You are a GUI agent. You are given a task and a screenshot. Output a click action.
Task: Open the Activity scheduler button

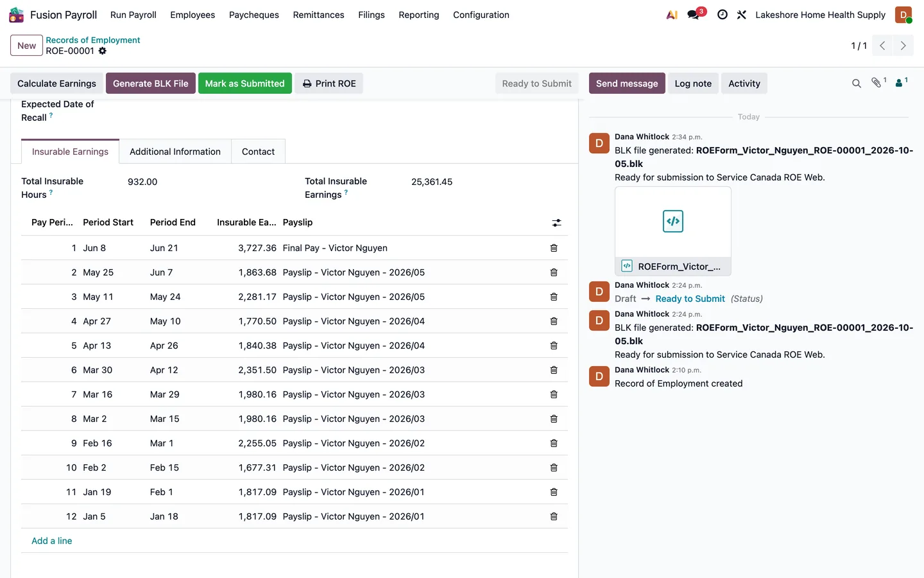pos(744,83)
